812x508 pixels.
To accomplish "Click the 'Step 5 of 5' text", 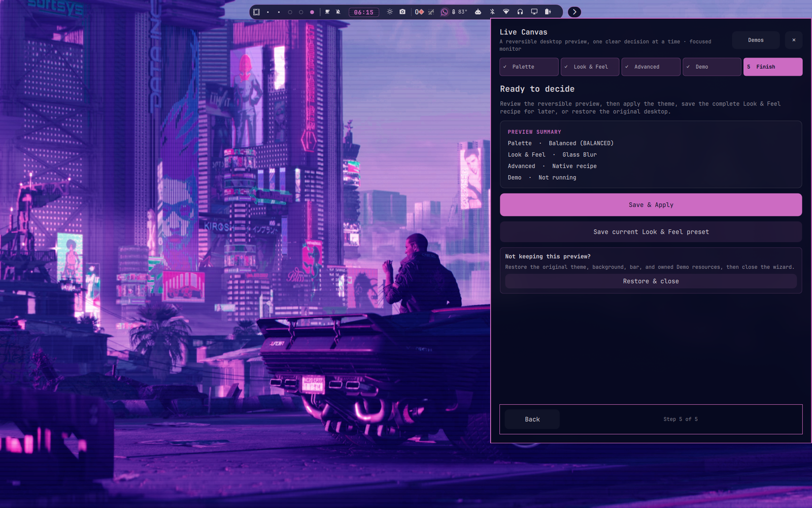I will pyautogui.click(x=681, y=419).
